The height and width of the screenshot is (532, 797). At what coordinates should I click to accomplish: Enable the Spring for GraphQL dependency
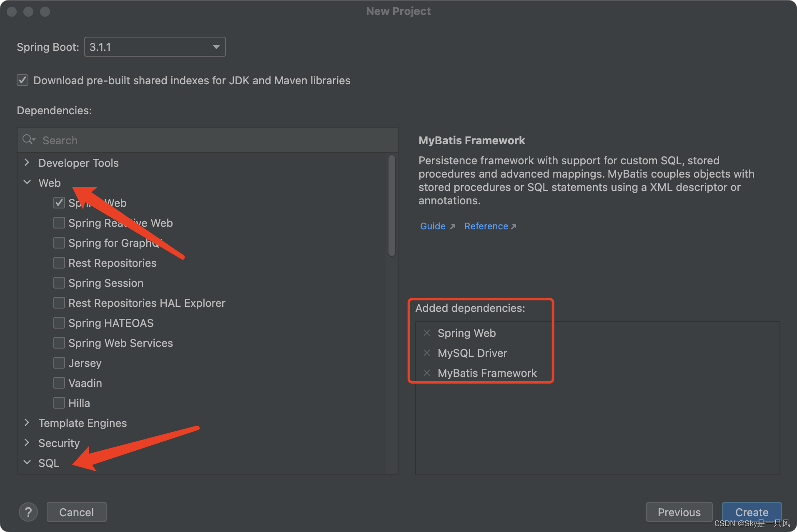[59, 243]
